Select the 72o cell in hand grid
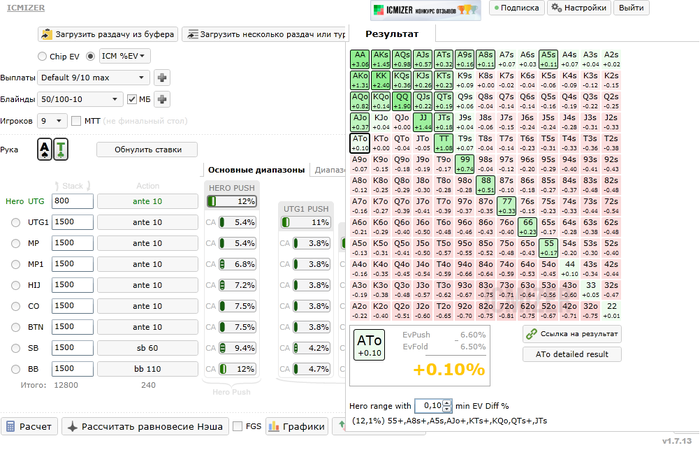This screenshot has height=450, width=700. (506, 311)
